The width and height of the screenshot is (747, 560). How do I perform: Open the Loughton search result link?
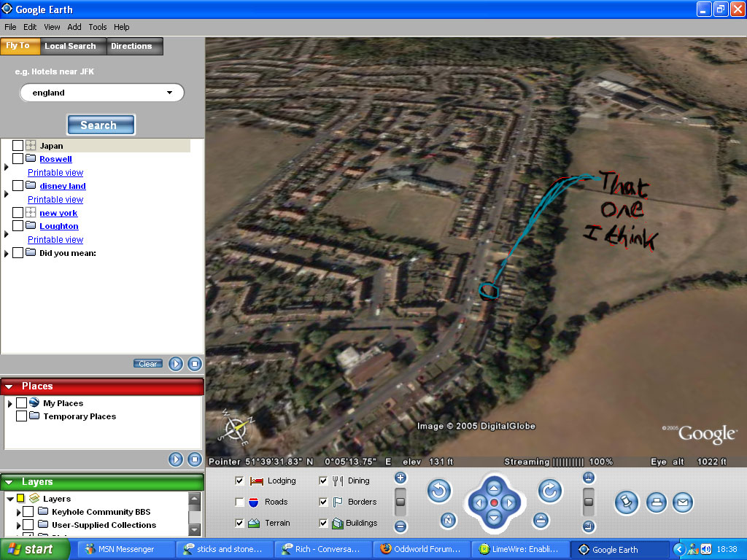(58, 226)
